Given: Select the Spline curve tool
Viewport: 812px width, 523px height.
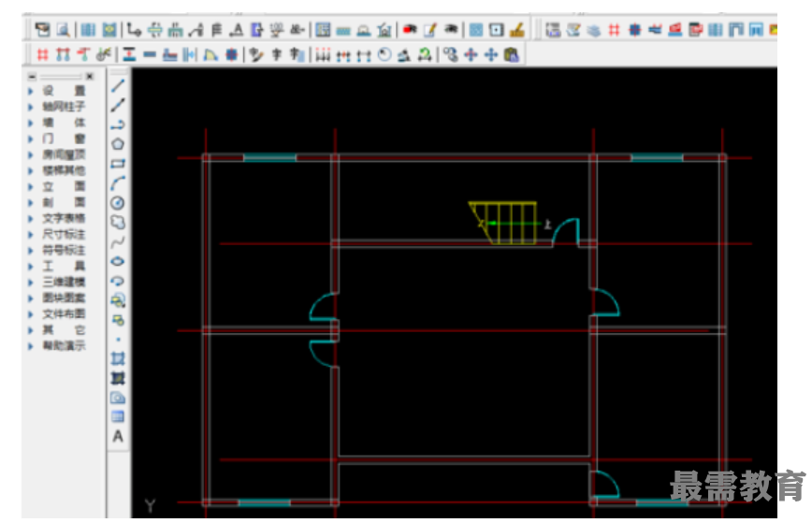Looking at the screenshot, I should click(118, 241).
